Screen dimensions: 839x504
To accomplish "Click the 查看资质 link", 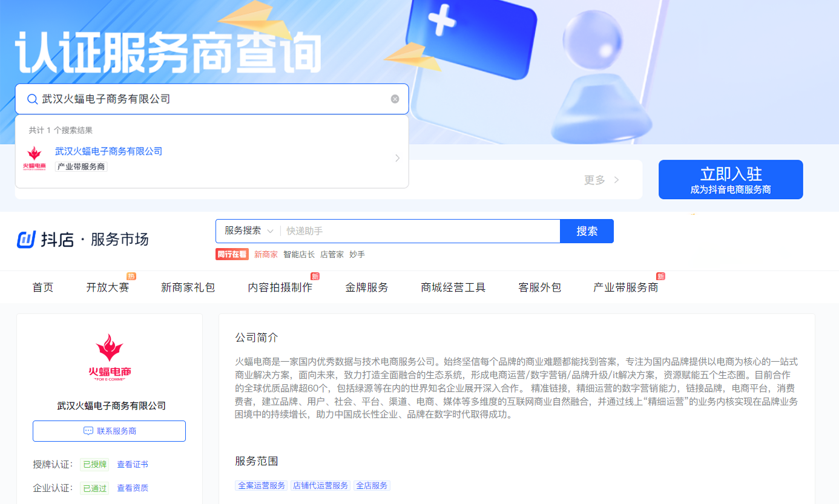I will pos(133,488).
